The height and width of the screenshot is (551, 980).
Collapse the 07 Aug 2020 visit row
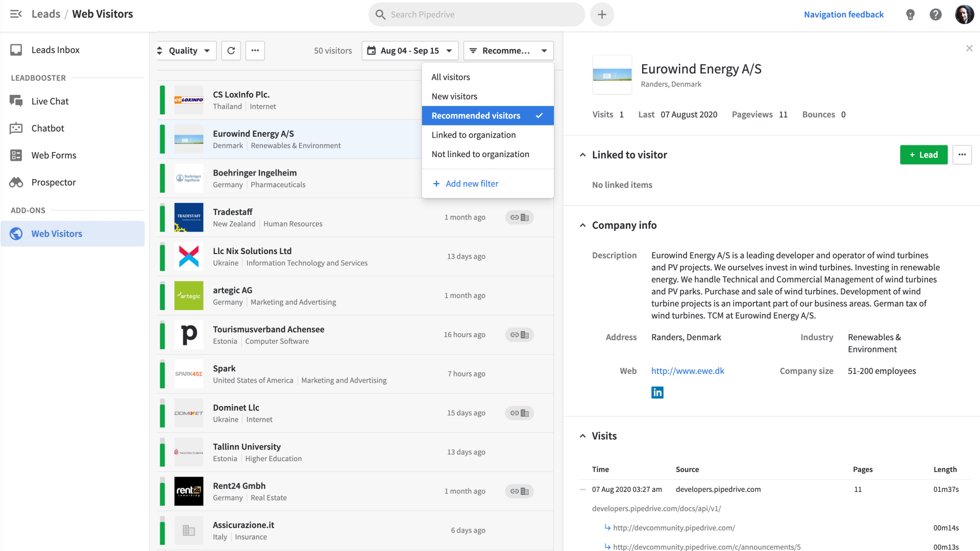click(583, 489)
